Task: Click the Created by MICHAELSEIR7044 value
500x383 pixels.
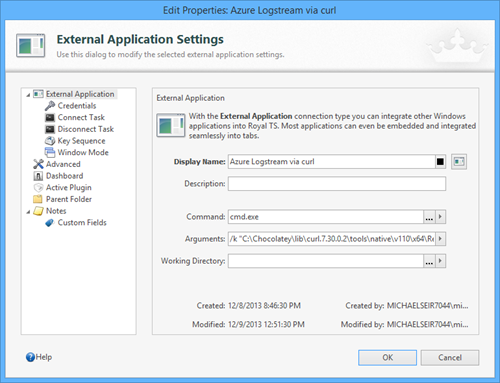Action: click(x=427, y=305)
